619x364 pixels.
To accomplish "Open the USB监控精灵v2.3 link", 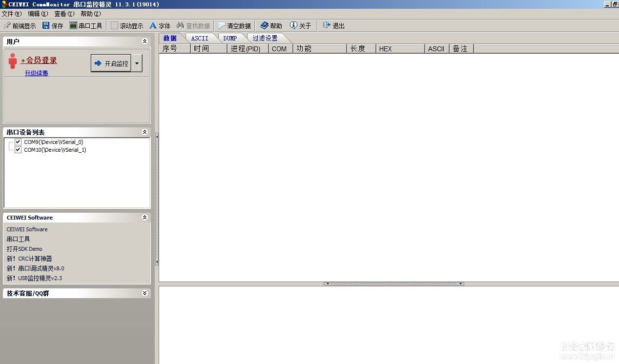I will point(34,278).
